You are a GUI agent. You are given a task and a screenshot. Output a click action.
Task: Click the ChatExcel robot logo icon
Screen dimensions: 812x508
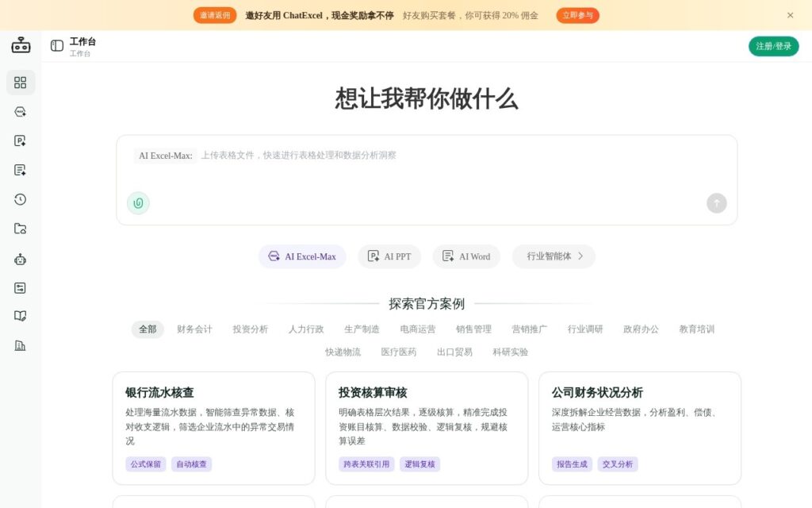pyautogui.click(x=21, y=45)
